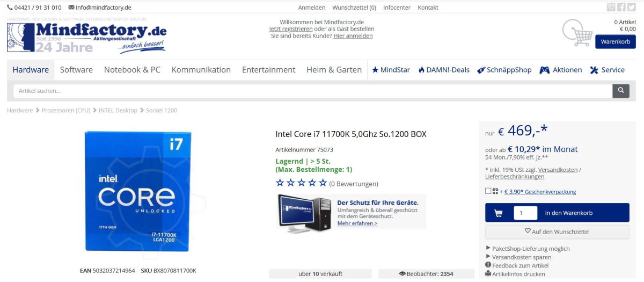This screenshot has height=282, width=644.
Task: Click 'Jetzt registrieren' link
Action: click(x=291, y=29)
